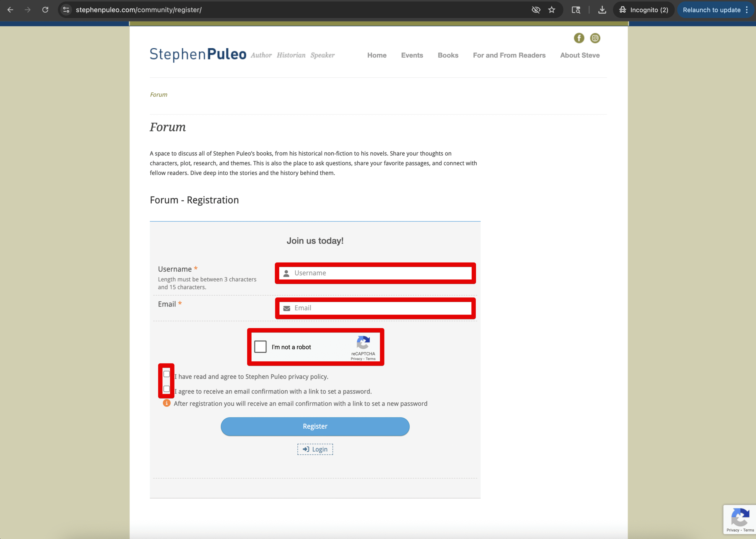Bookmark page with the star icon
This screenshot has height=539, width=756.
click(x=552, y=10)
